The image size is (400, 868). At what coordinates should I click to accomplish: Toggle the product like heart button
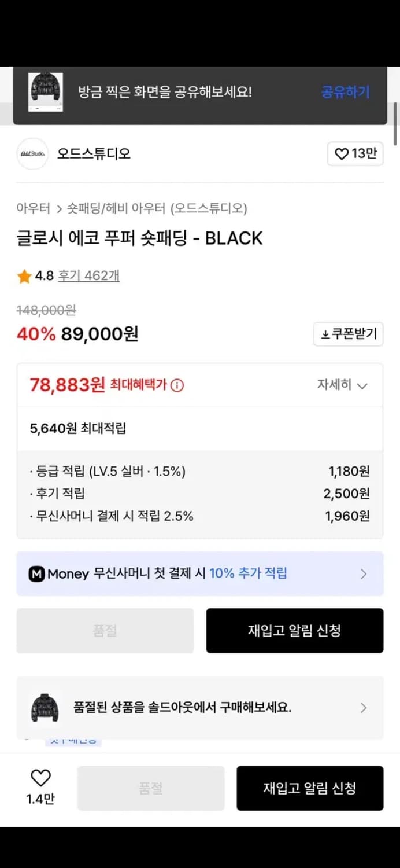pyautogui.click(x=355, y=154)
